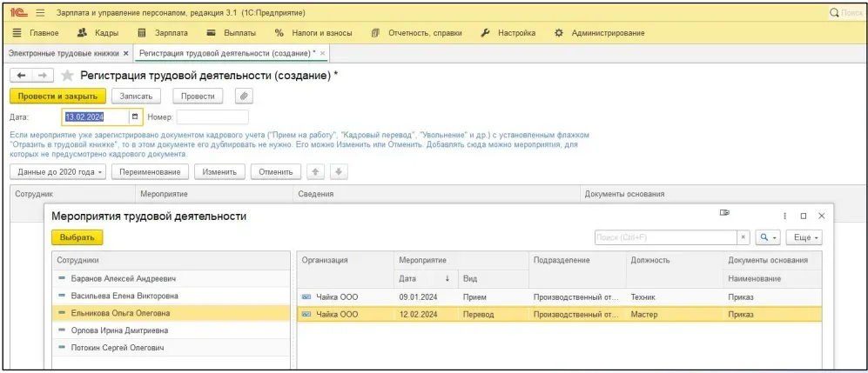868x373 pixels.
Task: Click the record icon in the Перевод row
Action: coord(306,315)
